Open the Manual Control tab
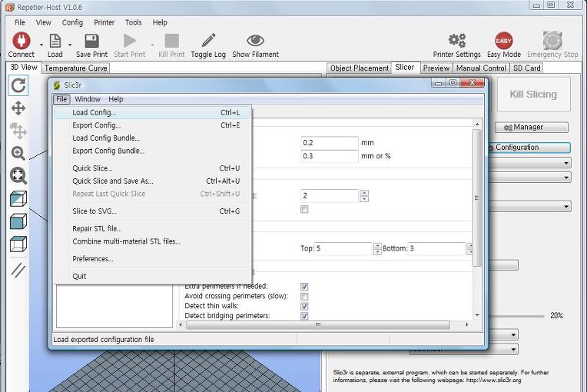 [481, 68]
